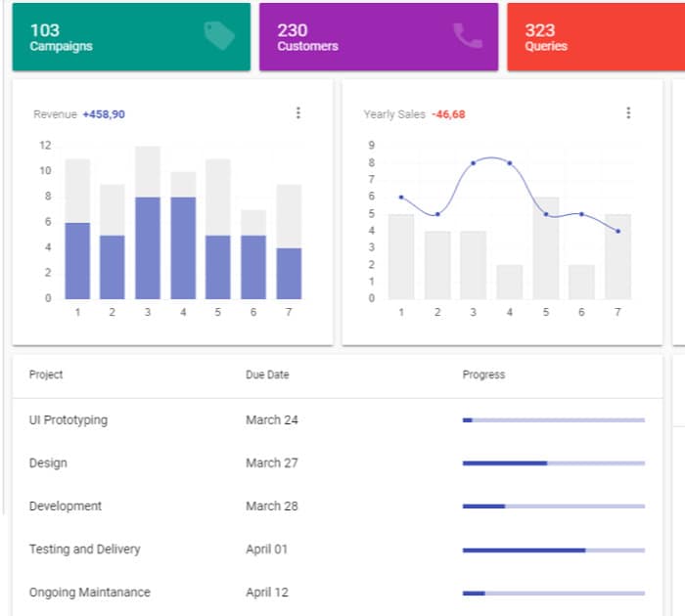Open the Design project entry

point(48,463)
